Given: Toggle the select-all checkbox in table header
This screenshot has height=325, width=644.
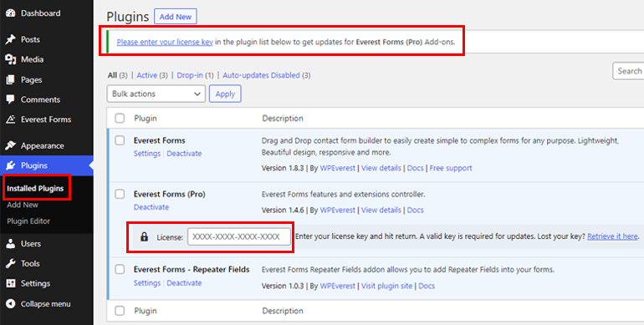Looking at the screenshot, I should pyautogui.click(x=120, y=118).
